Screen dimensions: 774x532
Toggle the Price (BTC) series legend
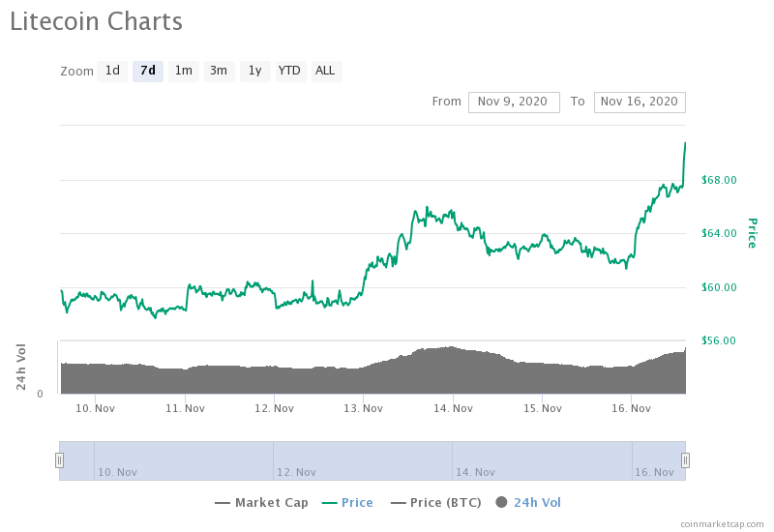436,503
